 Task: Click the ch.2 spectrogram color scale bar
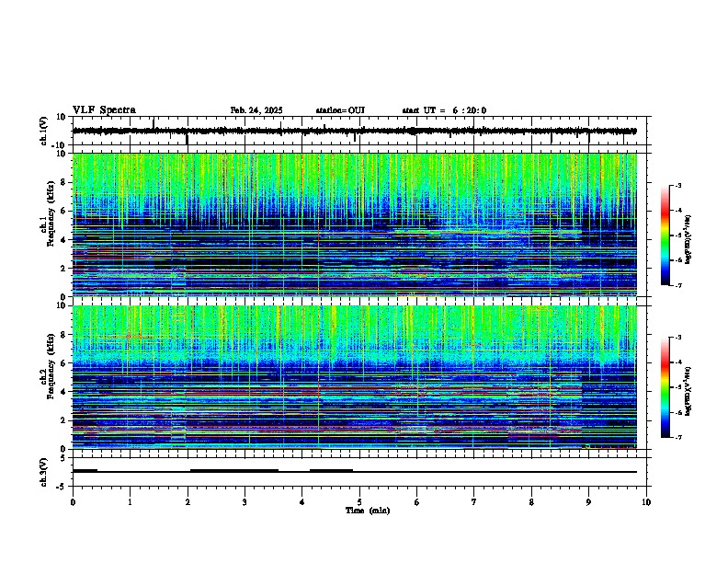(x=665, y=387)
